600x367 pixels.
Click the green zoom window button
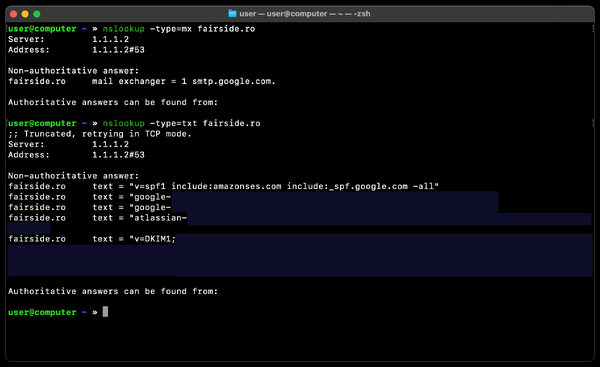(x=37, y=14)
